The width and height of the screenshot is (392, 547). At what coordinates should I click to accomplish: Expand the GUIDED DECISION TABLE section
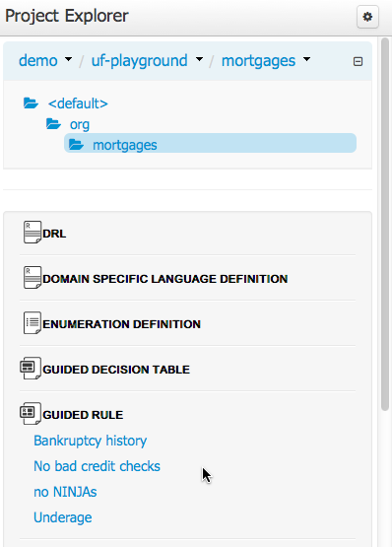coord(116,370)
